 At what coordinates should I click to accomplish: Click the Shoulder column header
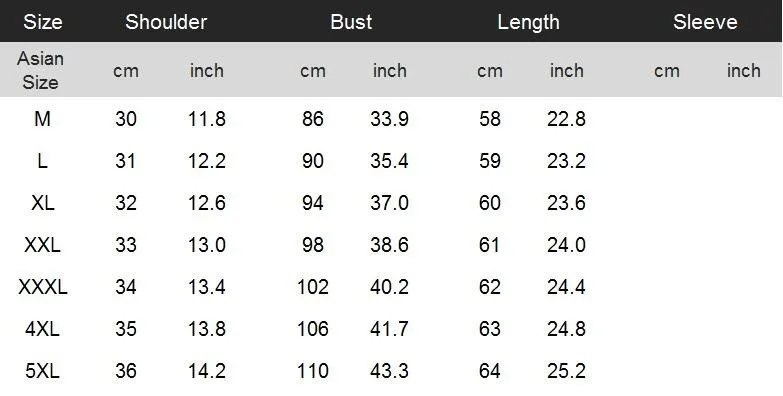point(166,22)
